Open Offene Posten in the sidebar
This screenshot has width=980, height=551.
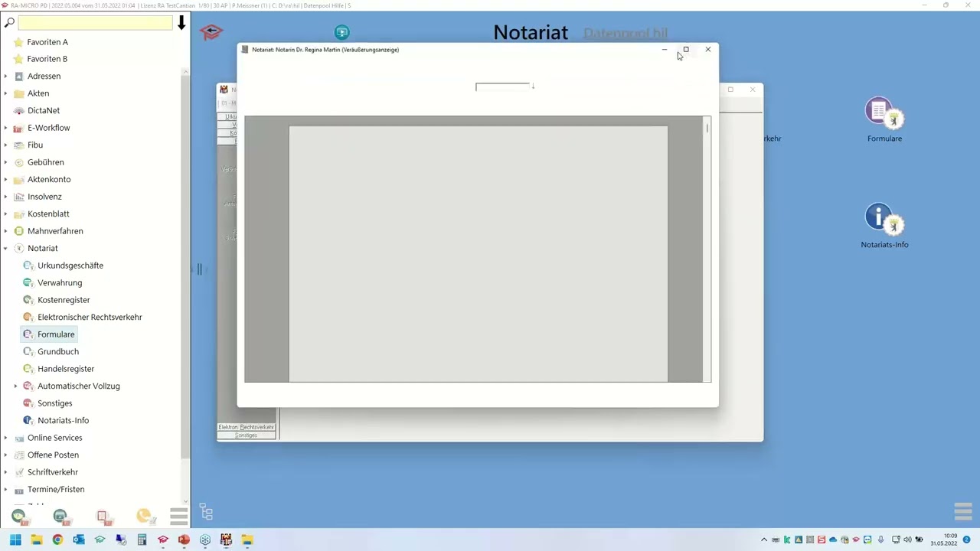tap(53, 455)
